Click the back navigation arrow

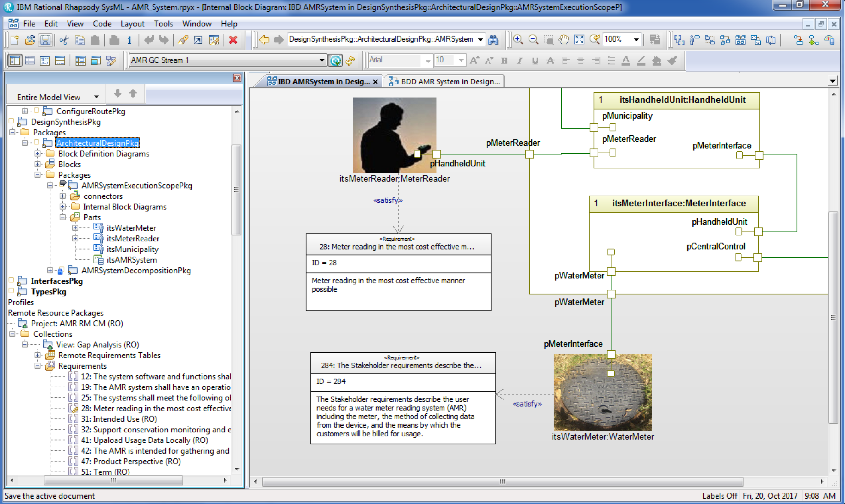pyautogui.click(x=265, y=40)
